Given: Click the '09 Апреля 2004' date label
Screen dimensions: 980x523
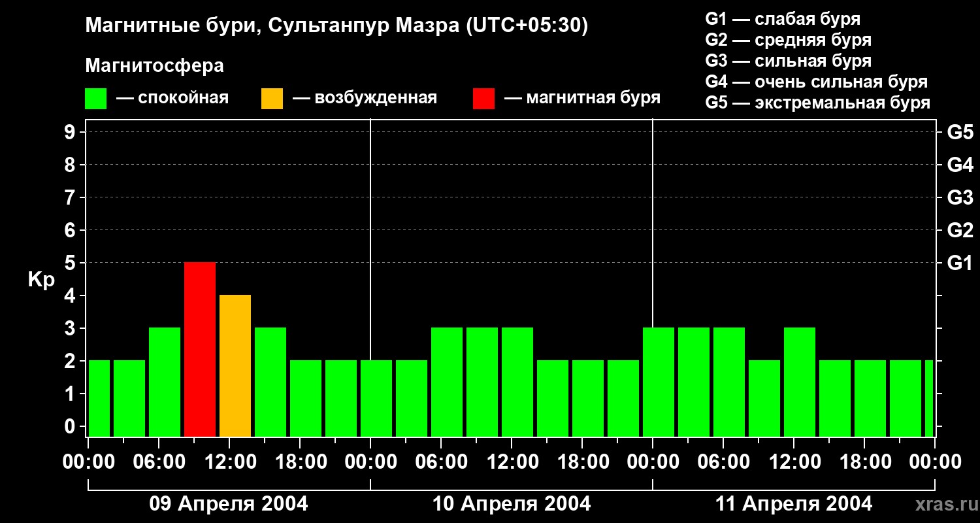Looking at the screenshot, I should point(229,503).
